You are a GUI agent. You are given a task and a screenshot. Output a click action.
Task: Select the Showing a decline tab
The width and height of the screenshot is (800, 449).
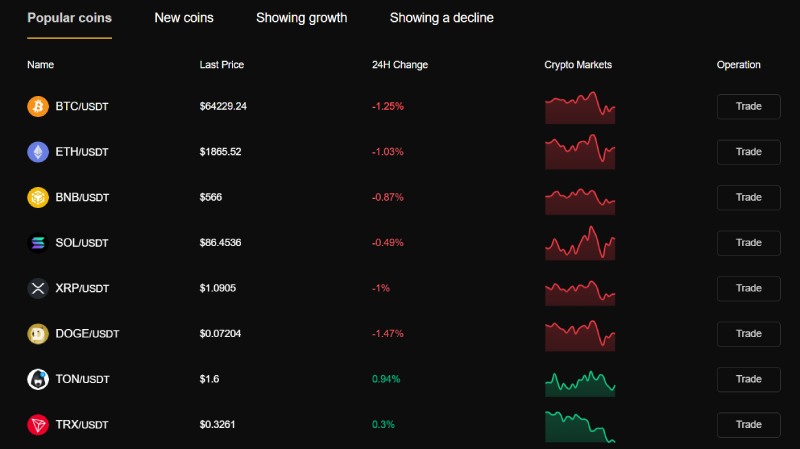[x=441, y=18]
